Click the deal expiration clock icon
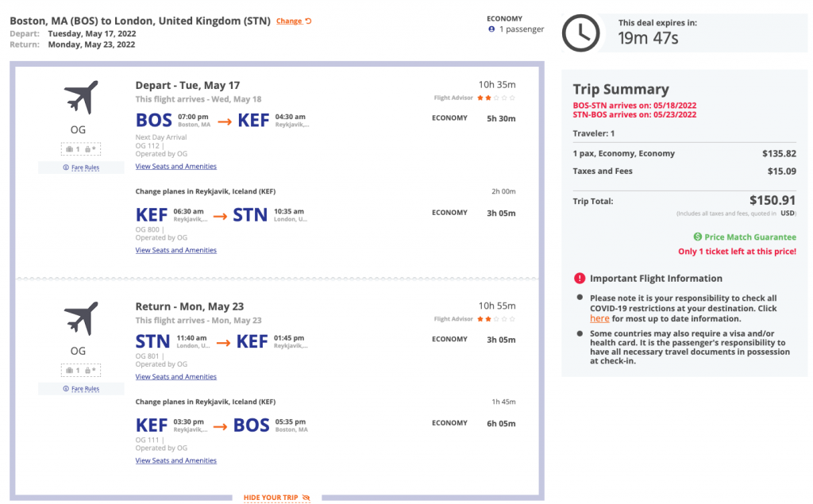Image resolution: width=813 pixels, height=504 pixels. 581,33
